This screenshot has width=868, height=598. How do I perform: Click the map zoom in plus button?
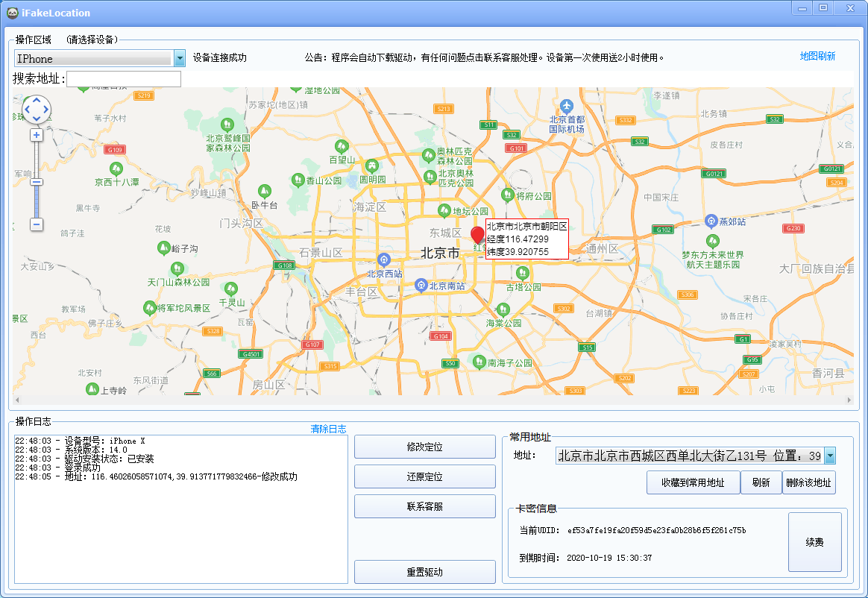click(x=37, y=135)
